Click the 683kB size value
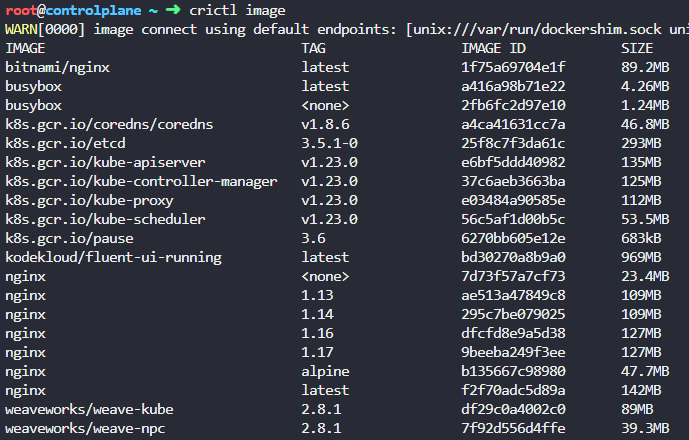689x440 pixels. point(641,238)
